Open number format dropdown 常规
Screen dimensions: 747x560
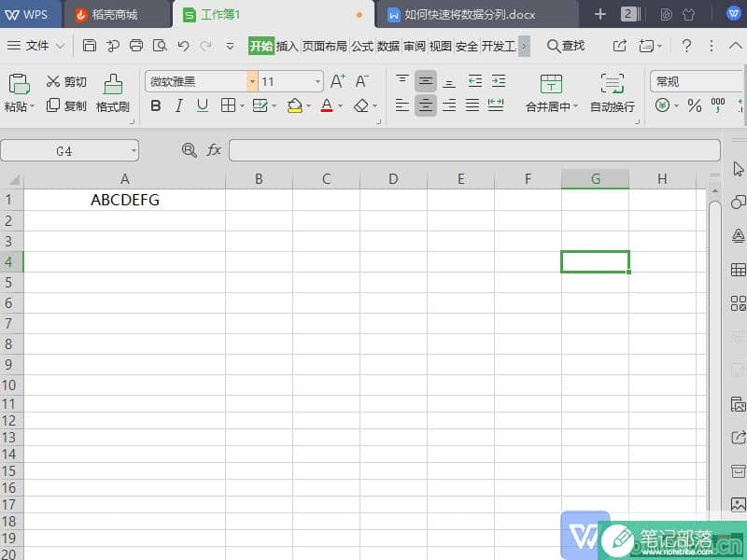tap(697, 82)
